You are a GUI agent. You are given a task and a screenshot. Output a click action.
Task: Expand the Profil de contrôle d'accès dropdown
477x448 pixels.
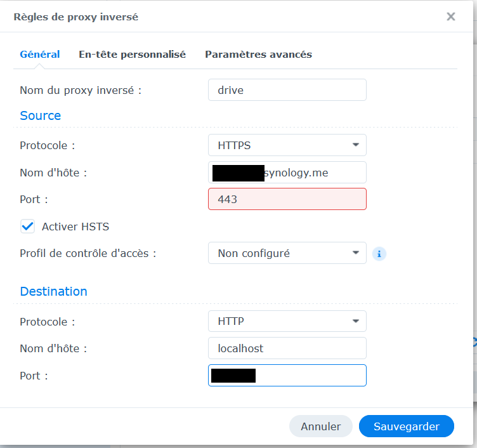point(287,253)
